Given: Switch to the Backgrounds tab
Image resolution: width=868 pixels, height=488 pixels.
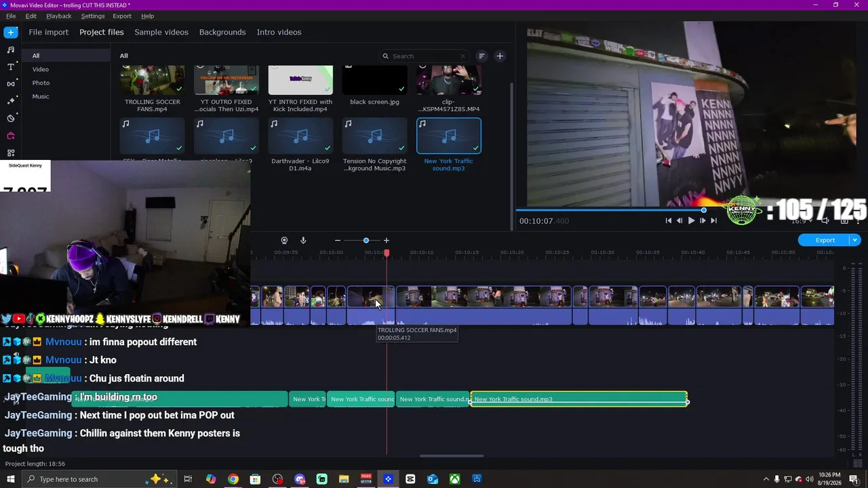Looking at the screenshot, I should pyautogui.click(x=222, y=32).
